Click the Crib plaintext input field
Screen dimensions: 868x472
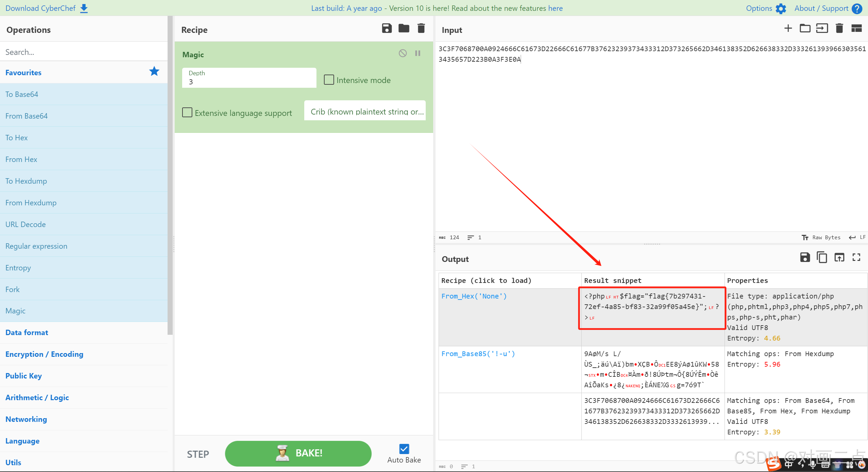(x=365, y=110)
